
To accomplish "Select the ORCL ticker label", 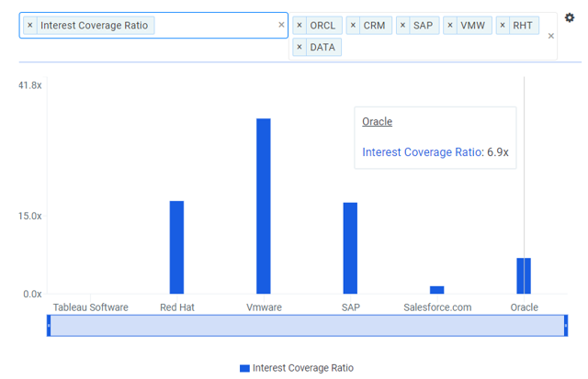I will 322,26.
